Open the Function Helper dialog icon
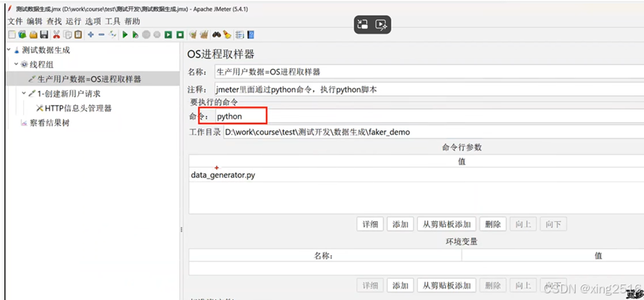Viewport: 644px width, 300px height. pyautogui.click(x=240, y=35)
